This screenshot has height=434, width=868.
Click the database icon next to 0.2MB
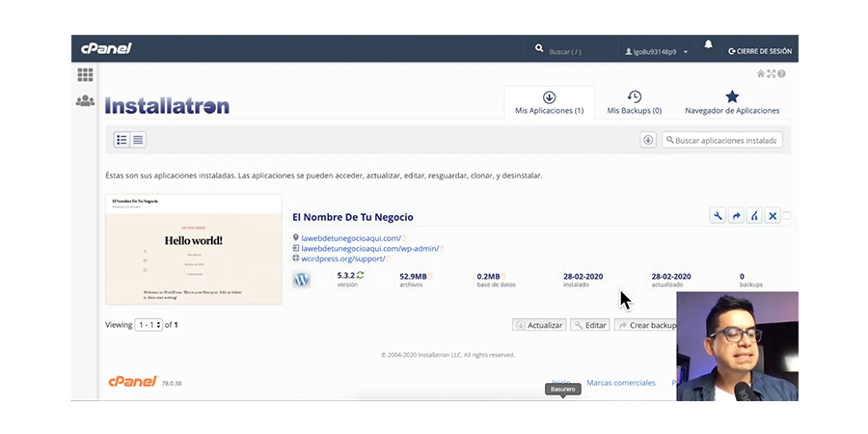(x=503, y=276)
